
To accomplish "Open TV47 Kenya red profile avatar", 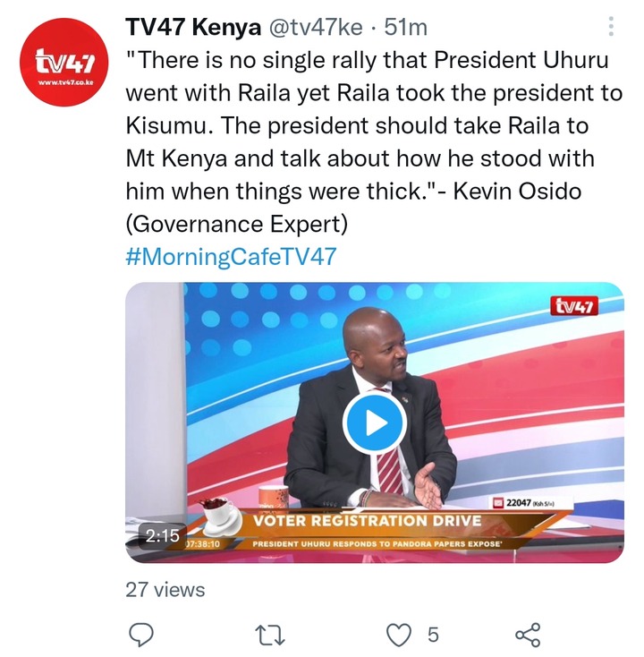I will [64, 62].
